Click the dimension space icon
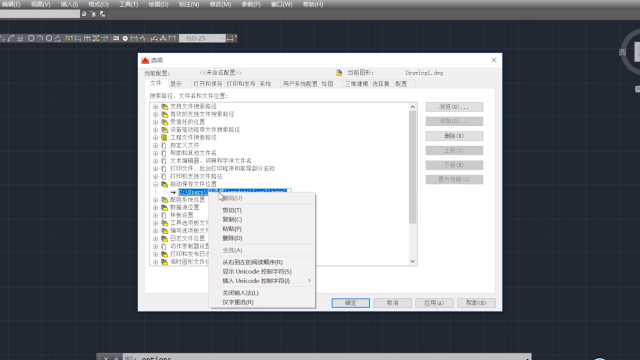This screenshot has width=640, height=360. click(96, 38)
